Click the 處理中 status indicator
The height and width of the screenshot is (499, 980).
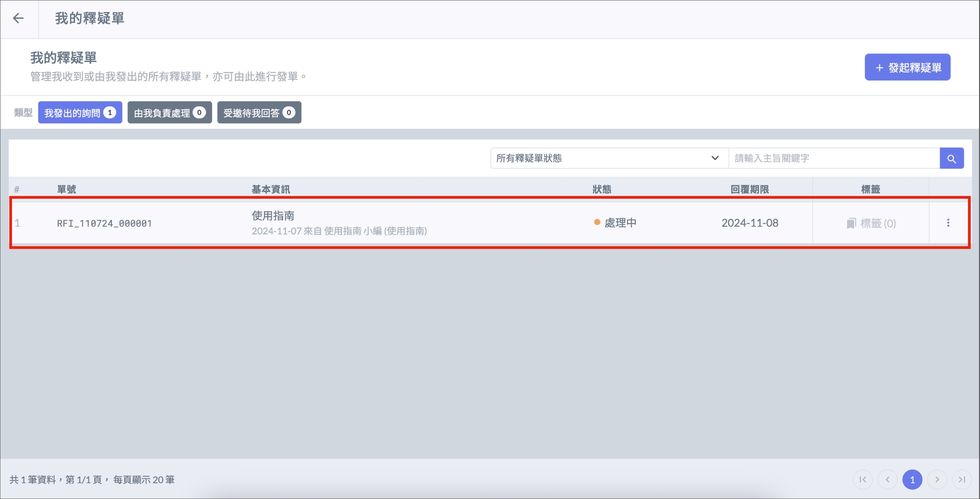(x=615, y=223)
